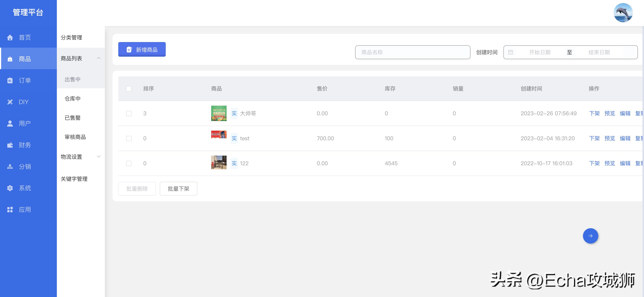Collapse the 商品列表 submenu chevron
The height and width of the screenshot is (297, 644).
pyautogui.click(x=99, y=58)
